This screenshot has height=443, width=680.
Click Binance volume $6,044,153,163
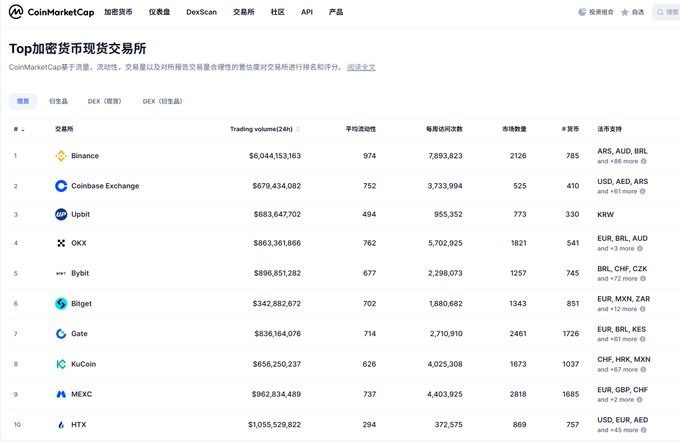pyautogui.click(x=275, y=156)
